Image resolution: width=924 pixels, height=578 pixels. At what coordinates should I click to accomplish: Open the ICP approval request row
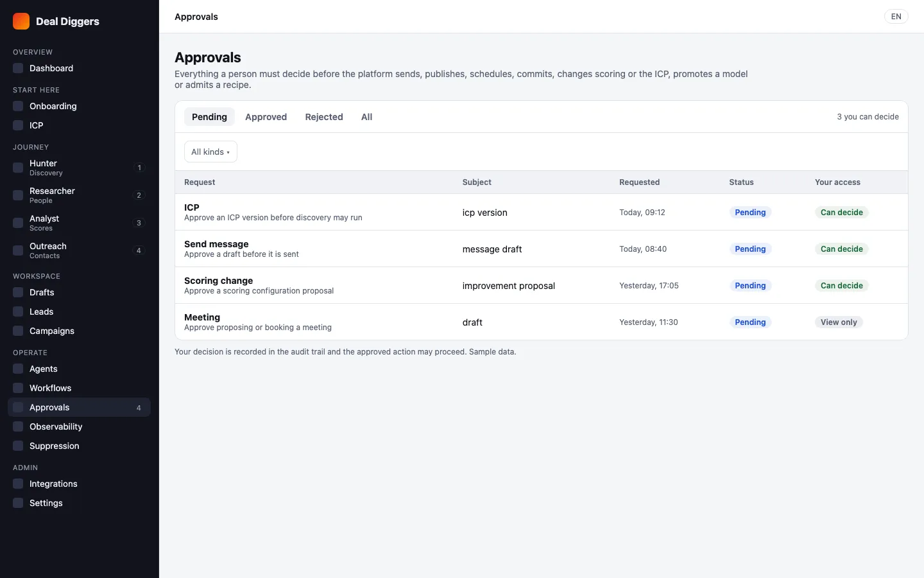542,212
